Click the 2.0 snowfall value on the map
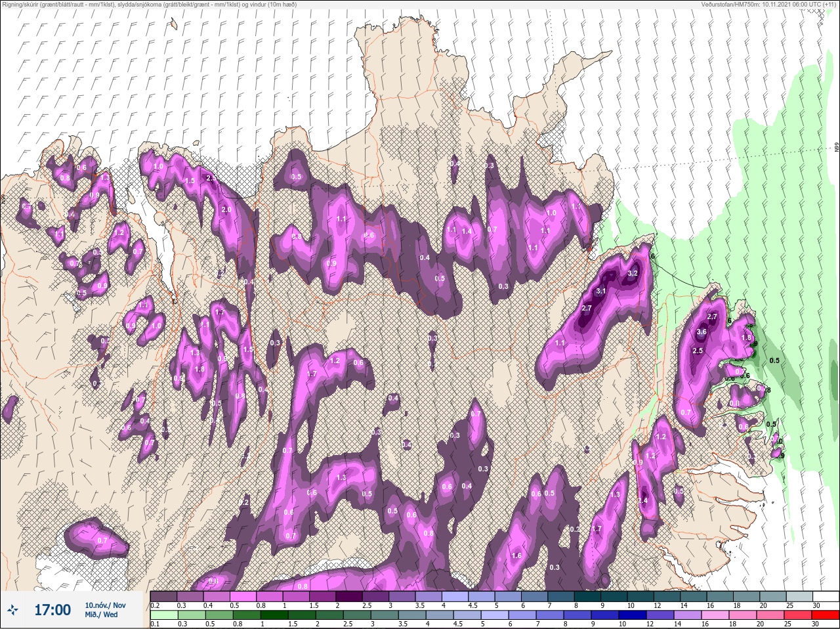 [226, 209]
